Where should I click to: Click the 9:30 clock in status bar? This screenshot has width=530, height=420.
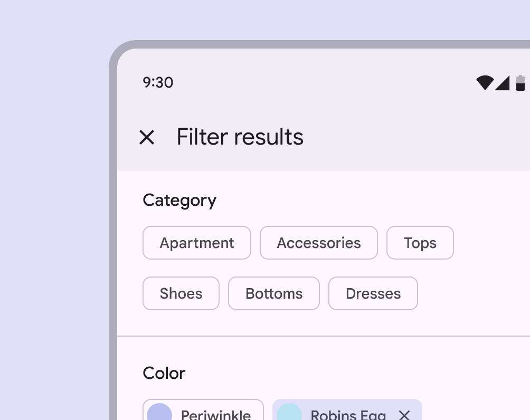point(158,82)
